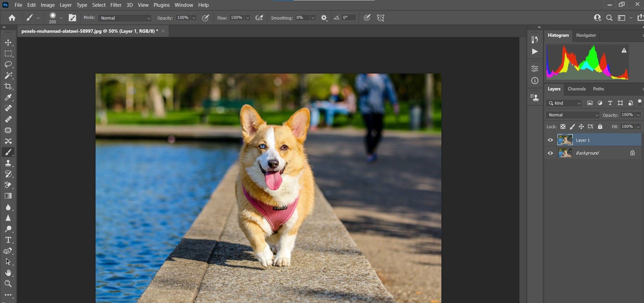The image size is (644, 303).
Task: Expand the layer blend mode dropdown
Action: coord(573,115)
